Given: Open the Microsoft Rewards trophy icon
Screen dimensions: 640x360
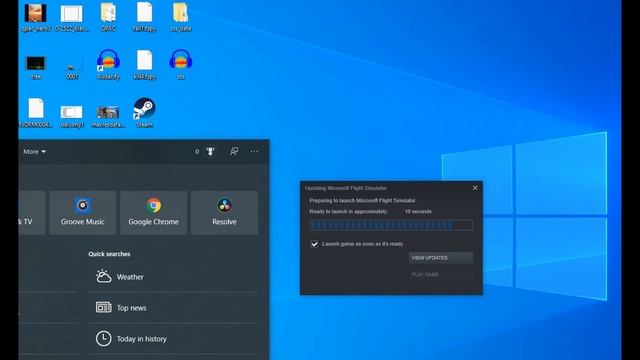Looking at the screenshot, I should click(x=210, y=151).
